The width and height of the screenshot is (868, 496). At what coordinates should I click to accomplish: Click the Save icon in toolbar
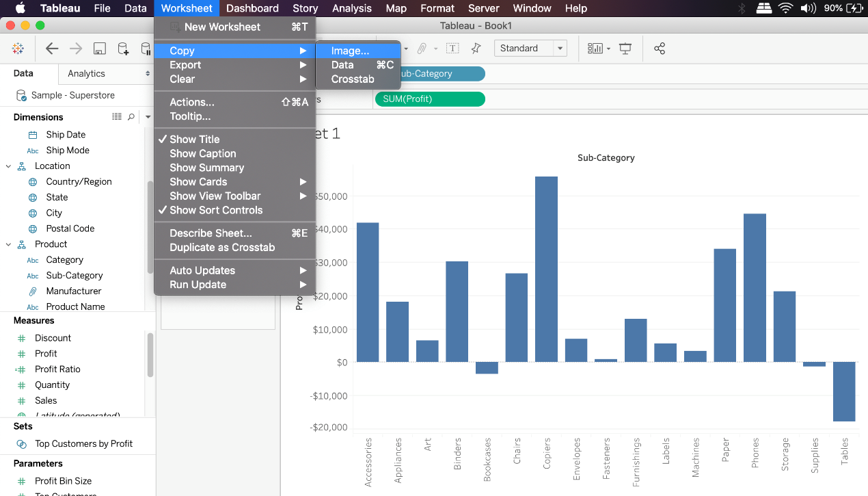[x=100, y=49]
